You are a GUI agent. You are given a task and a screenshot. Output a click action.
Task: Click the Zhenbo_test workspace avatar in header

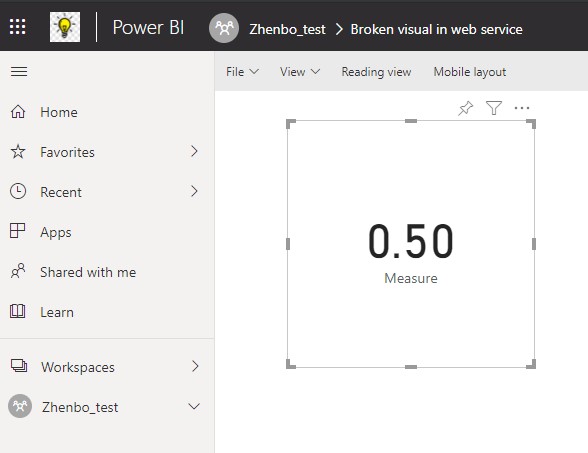point(224,28)
